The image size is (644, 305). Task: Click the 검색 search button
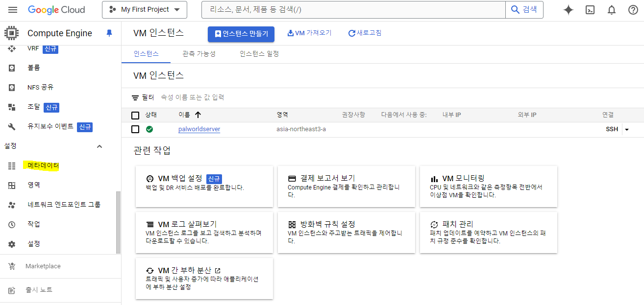coord(524,10)
